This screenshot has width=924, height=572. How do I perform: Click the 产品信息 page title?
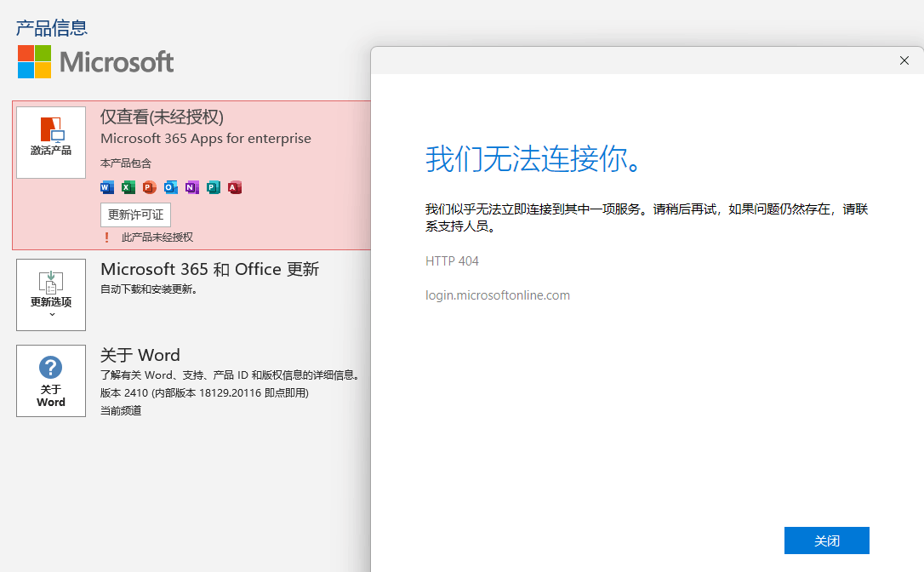pyautogui.click(x=52, y=28)
